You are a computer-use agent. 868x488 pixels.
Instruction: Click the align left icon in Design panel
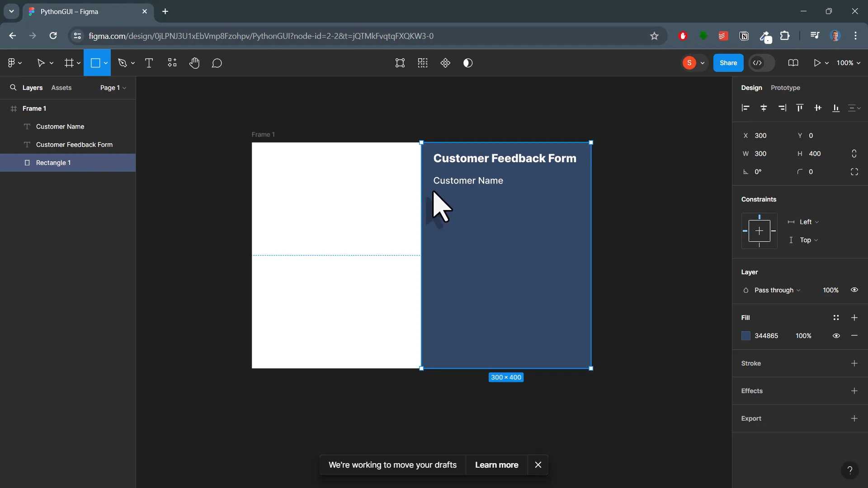(x=745, y=108)
